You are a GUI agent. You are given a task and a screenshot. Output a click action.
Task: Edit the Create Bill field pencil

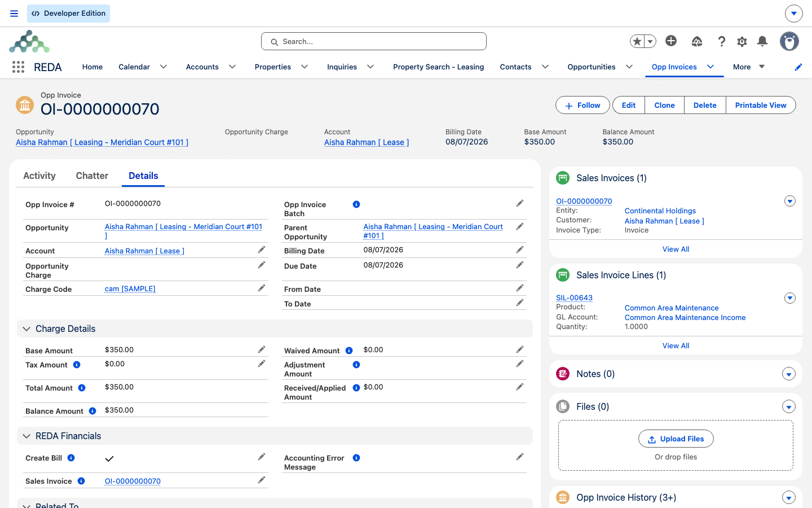[262, 457]
